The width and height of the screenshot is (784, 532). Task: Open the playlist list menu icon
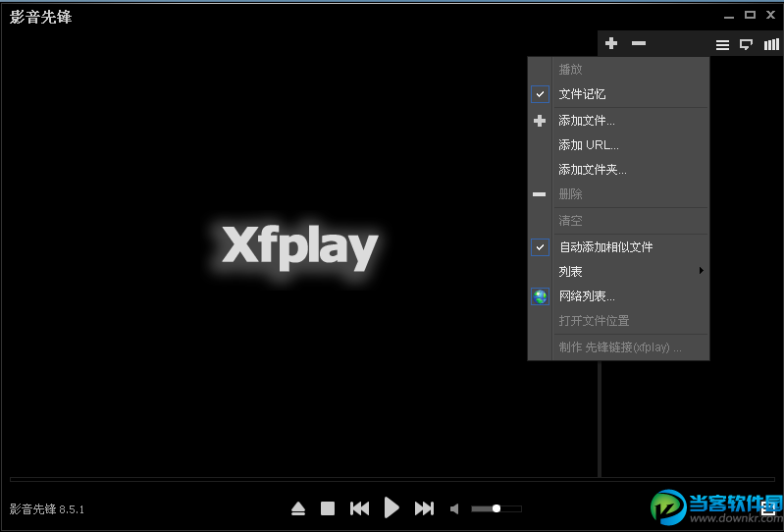point(722,45)
